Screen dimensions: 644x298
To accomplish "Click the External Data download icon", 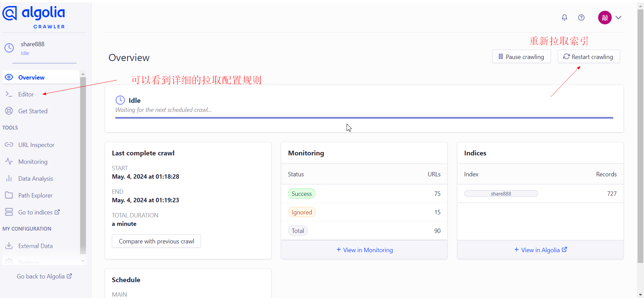I will [x=9, y=246].
